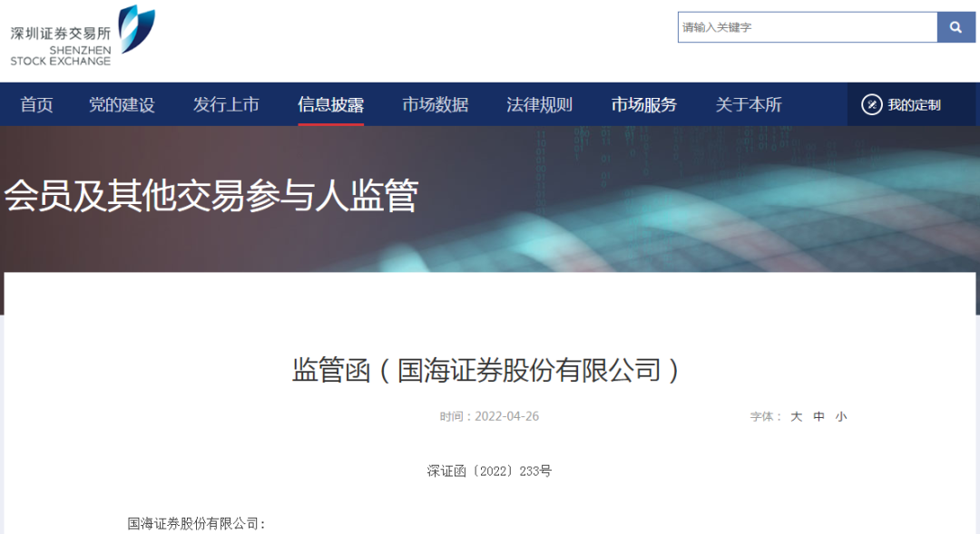The height and width of the screenshot is (534, 980).
Task: Click the 字体： label
Action: coord(766,416)
